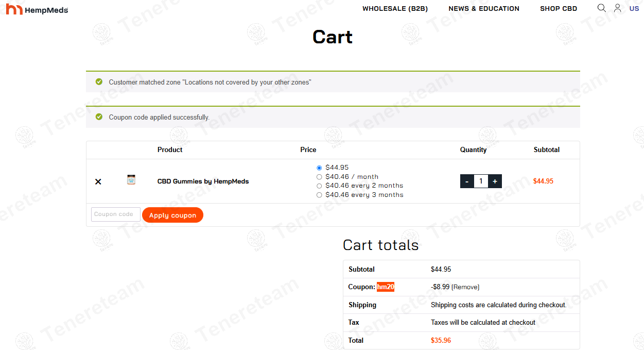Click the Cart totals heading

tap(381, 245)
